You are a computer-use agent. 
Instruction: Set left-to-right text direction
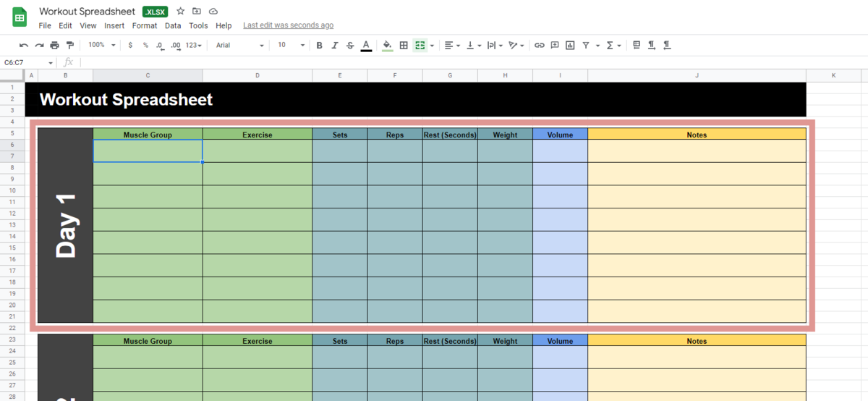(652, 45)
